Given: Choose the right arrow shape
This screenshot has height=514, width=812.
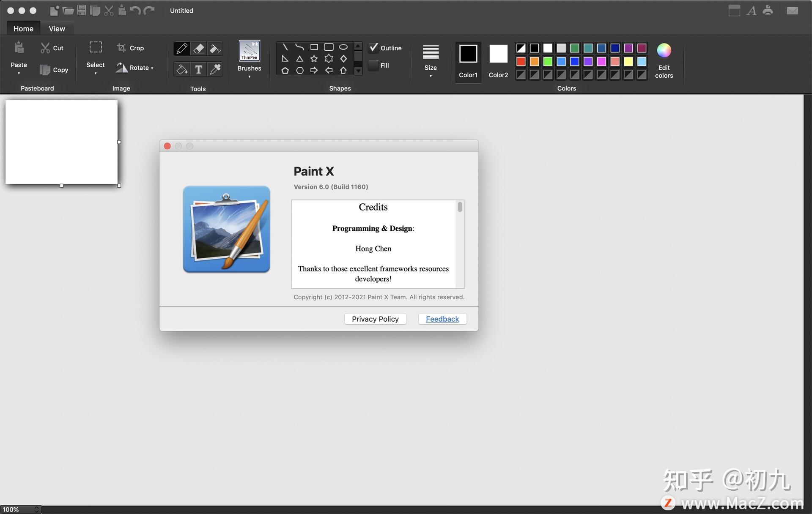Looking at the screenshot, I should pyautogui.click(x=314, y=71).
